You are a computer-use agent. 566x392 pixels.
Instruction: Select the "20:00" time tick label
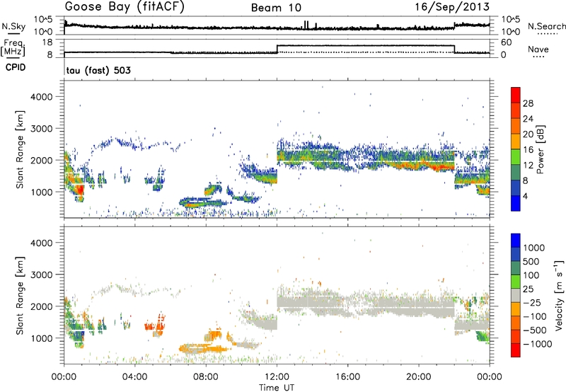point(419,377)
